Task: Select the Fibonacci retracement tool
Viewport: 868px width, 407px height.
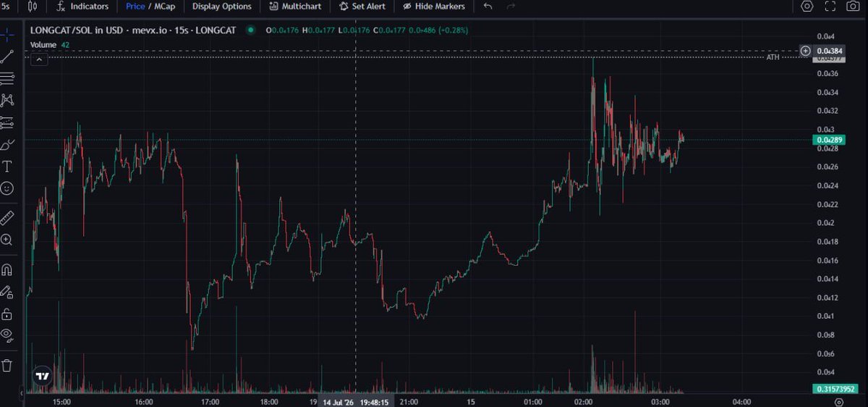Action: pos(7,78)
